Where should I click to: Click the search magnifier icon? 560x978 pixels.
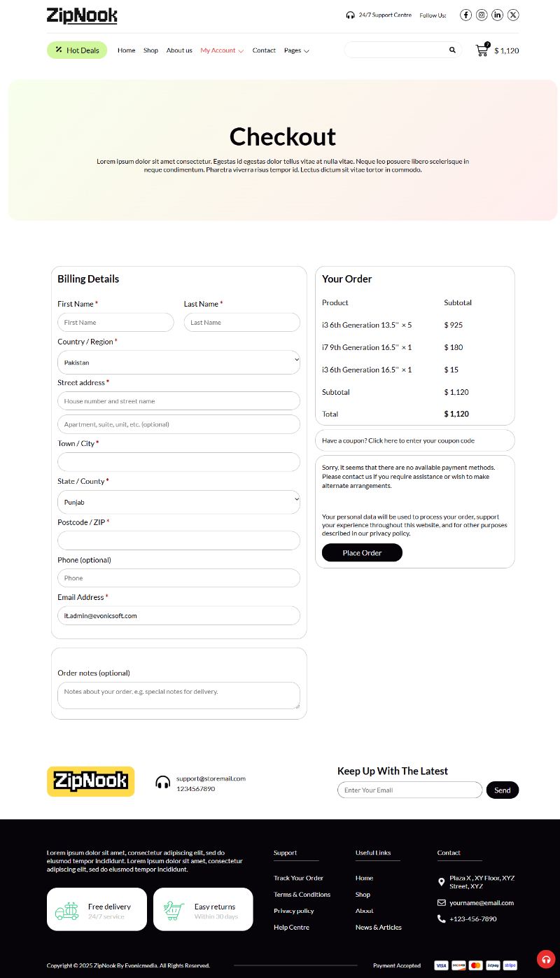(452, 50)
